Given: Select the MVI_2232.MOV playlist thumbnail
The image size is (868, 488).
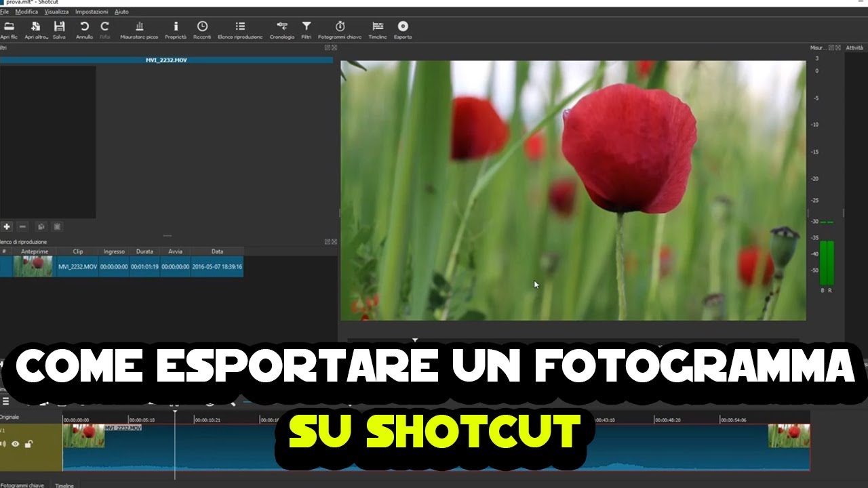Looking at the screenshot, I should click(x=33, y=266).
